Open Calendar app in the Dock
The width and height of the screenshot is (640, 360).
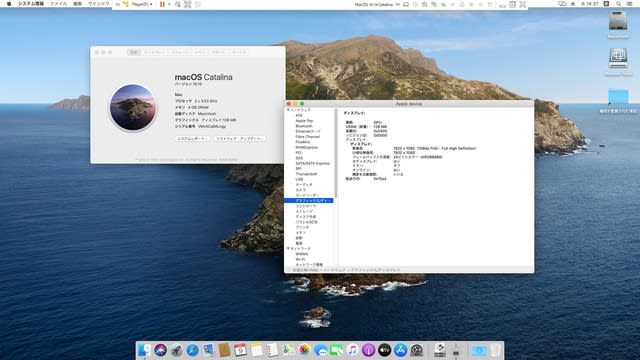pos(240,350)
